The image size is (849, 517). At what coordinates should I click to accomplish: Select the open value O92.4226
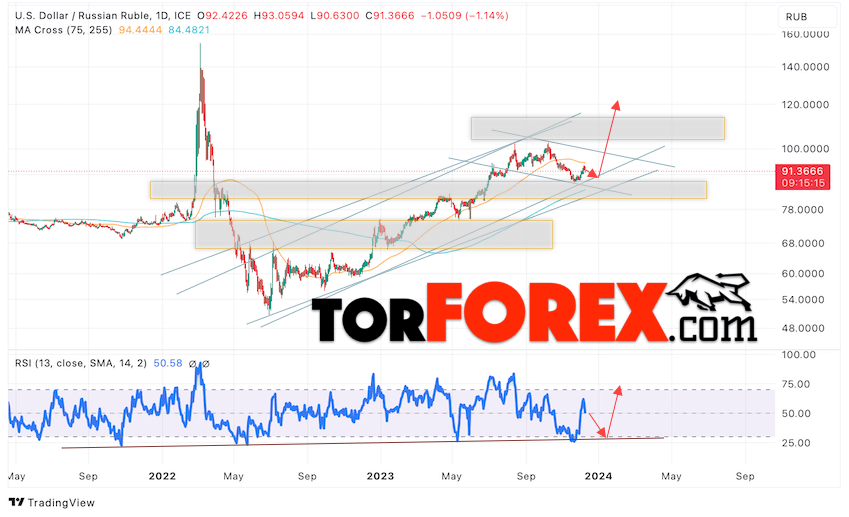[222, 16]
